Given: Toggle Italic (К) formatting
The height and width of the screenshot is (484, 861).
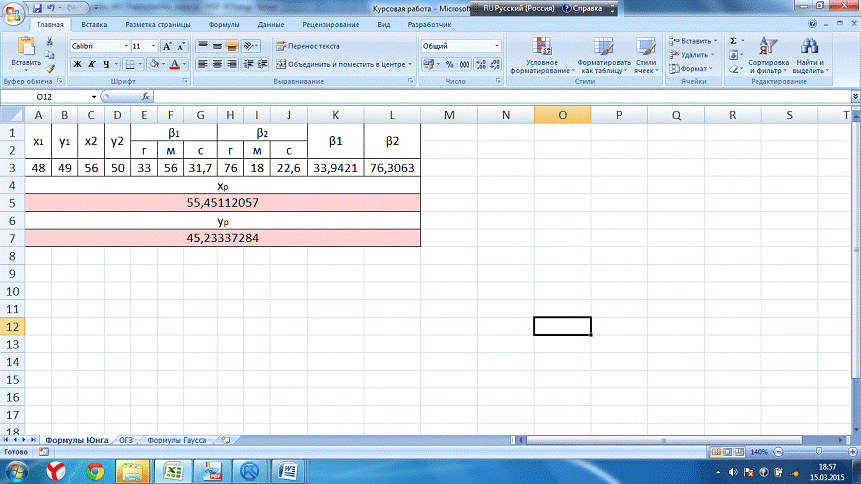Looking at the screenshot, I should point(90,64).
